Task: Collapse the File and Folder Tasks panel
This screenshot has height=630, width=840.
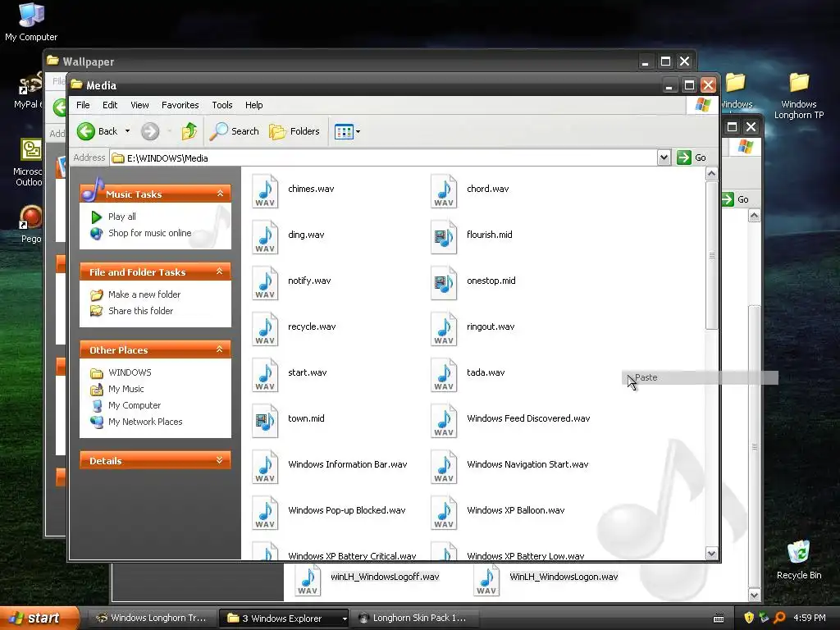Action: point(220,272)
